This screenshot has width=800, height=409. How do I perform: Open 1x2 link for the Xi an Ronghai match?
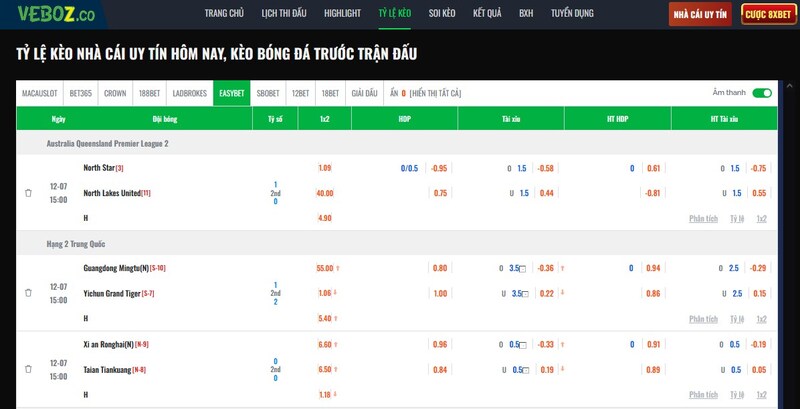761,394
